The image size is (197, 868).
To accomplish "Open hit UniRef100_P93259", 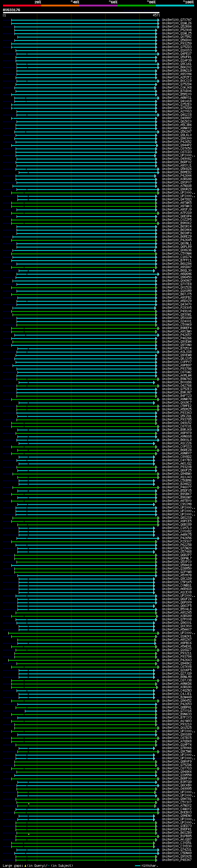I will 177,43.
